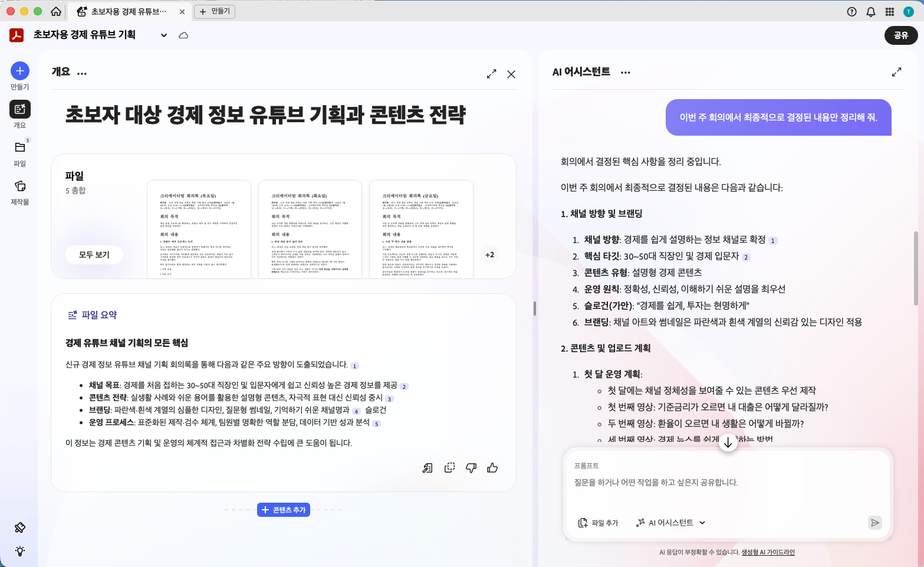924x567 pixels.
Task: Click the 슬로건(가안) line in the assistant reply
Action: click(667, 306)
